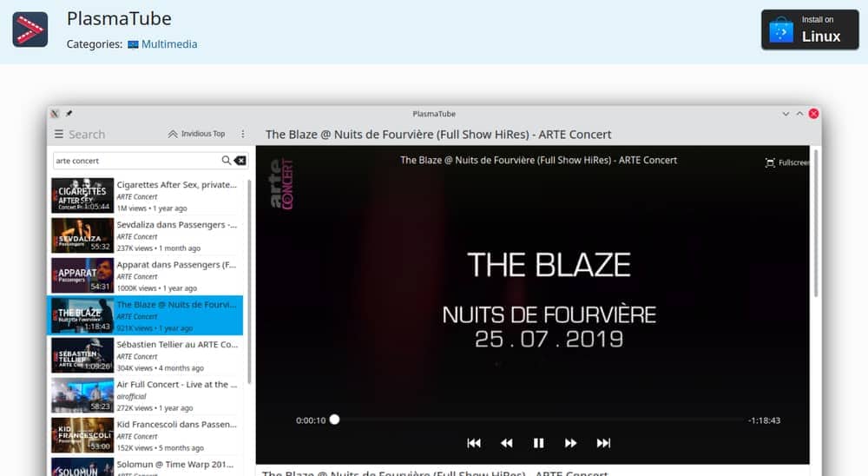
Task: Skip to next track button
Action: click(603, 443)
